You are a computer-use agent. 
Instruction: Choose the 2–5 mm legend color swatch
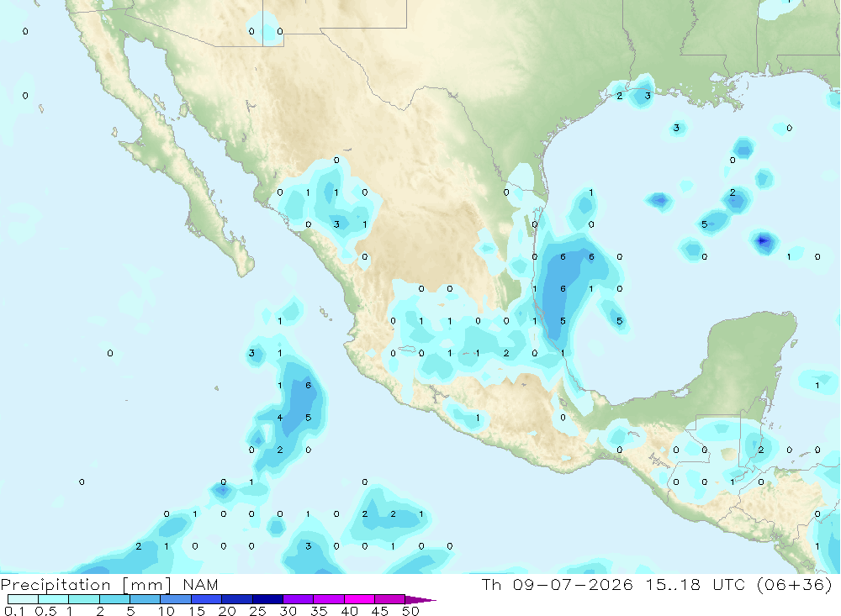point(114,599)
